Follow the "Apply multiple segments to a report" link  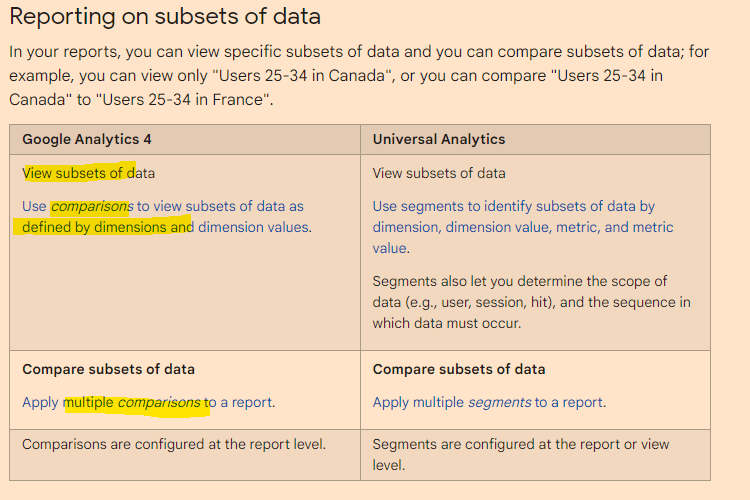489,402
